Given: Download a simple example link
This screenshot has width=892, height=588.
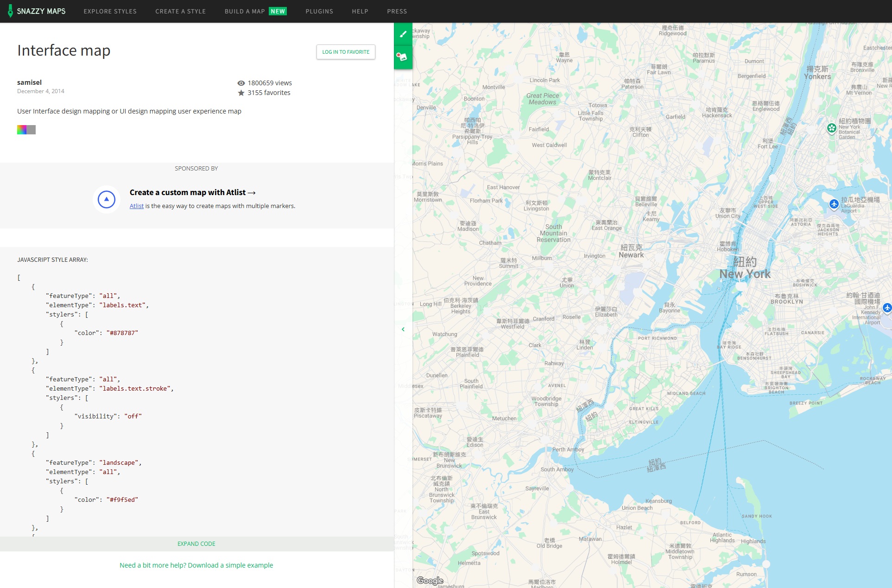Looking at the screenshot, I should pos(196,565).
